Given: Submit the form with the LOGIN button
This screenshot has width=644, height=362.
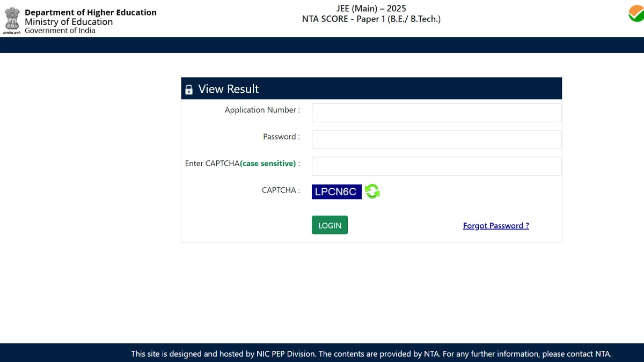Looking at the screenshot, I should 330,225.
